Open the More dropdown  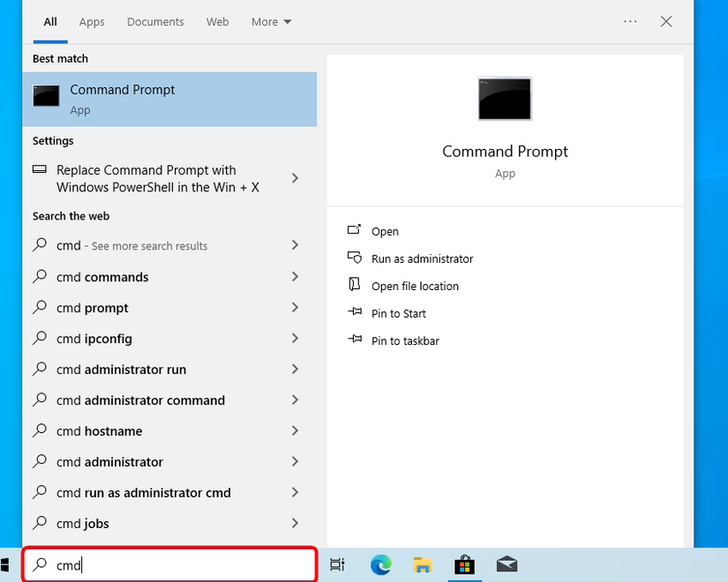click(x=270, y=21)
